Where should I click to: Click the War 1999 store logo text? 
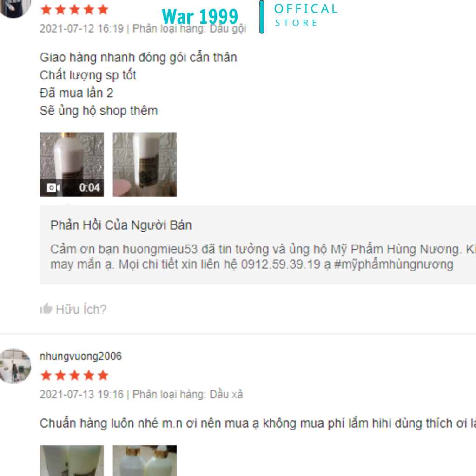(x=200, y=16)
